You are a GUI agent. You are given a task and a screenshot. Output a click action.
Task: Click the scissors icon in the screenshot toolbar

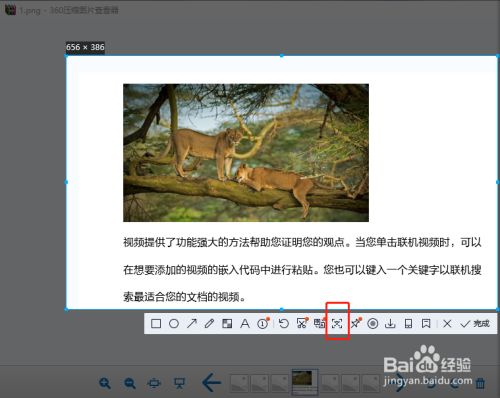coord(302,323)
